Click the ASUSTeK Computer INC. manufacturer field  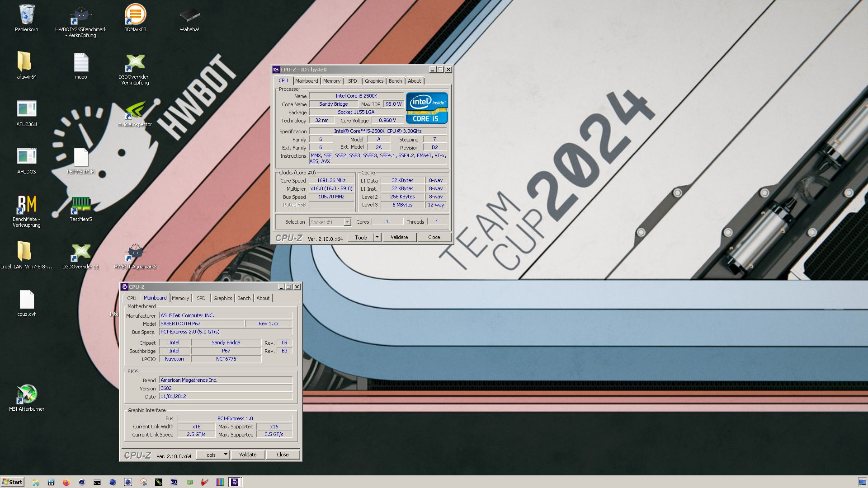tap(226, 315)
